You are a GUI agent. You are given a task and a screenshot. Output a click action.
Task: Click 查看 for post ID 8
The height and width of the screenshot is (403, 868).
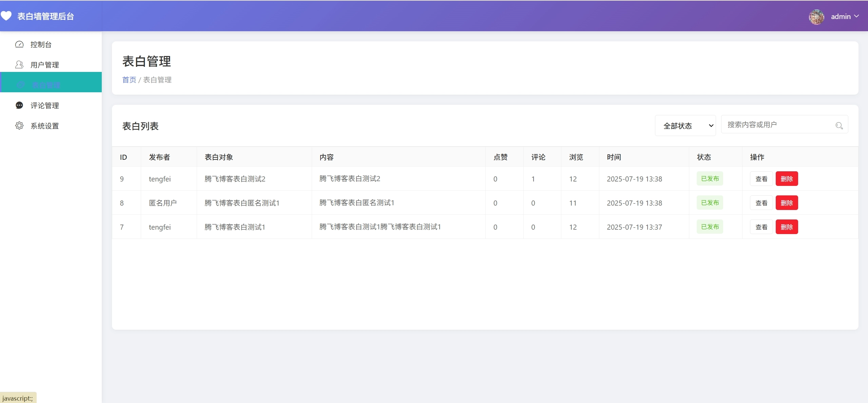point(761,203)
